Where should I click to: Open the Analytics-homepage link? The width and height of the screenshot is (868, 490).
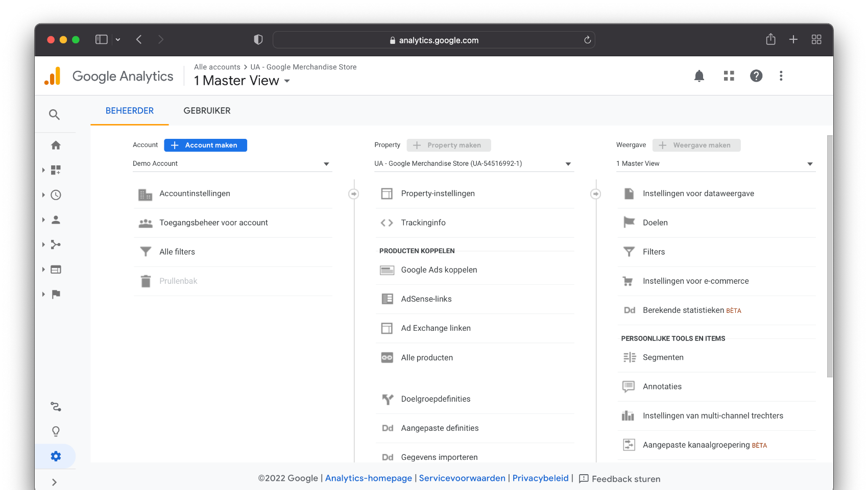(x=369, y=478)
